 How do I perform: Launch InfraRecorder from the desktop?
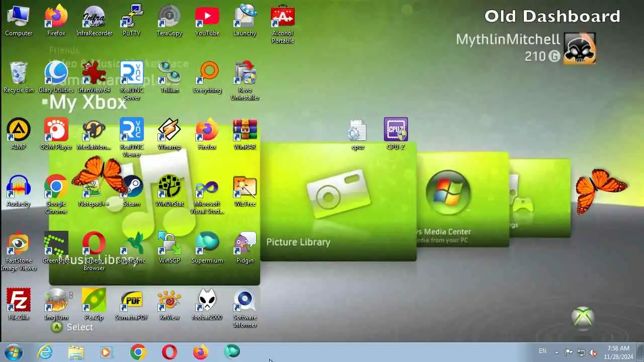coord(94,21)
